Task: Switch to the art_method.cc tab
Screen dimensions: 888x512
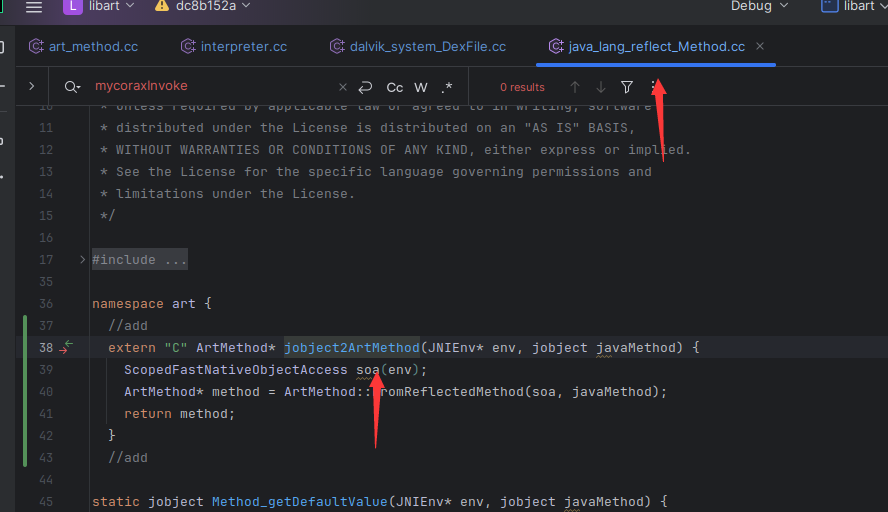Action: pyautogui.click(x=84, y=47)
